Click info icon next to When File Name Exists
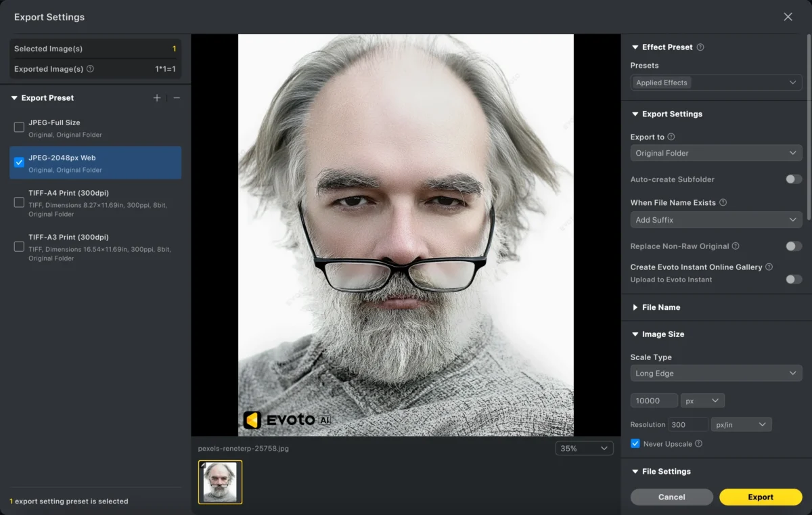Screen dimensions: 812x515 [723, 202]
